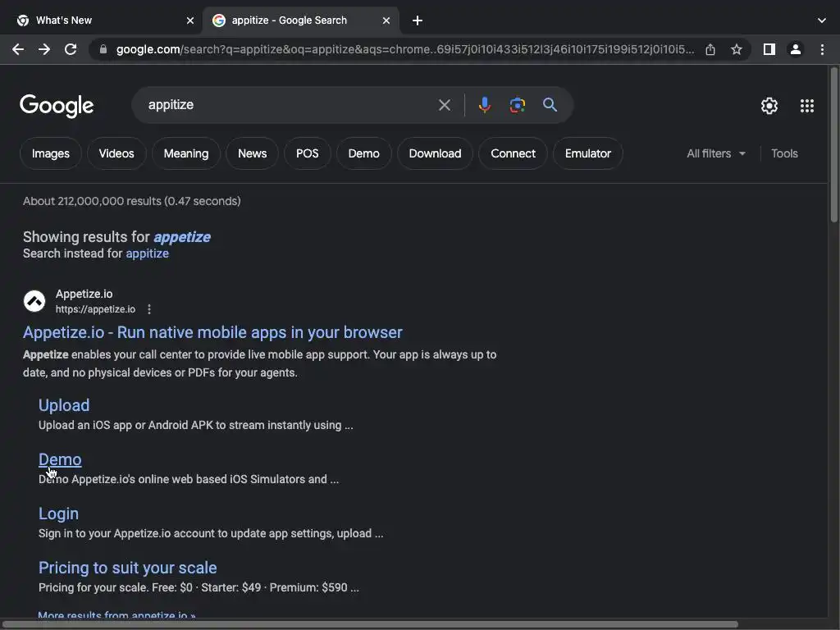Select the Connect filter chip
This screenshot has width=840, height=630.
coord(513,153)
